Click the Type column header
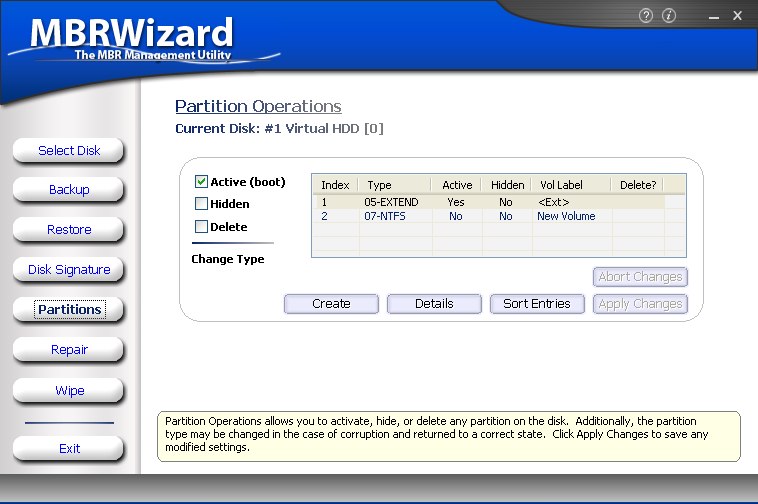This screenshot has width=758, height=504. click(x=380, y=185)
